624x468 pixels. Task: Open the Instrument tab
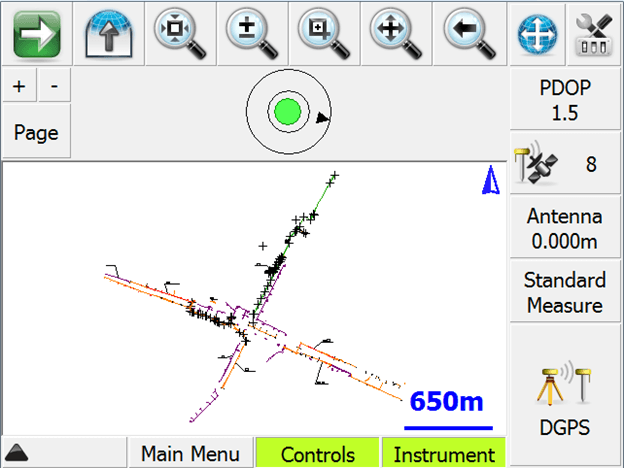pos(444,454)
